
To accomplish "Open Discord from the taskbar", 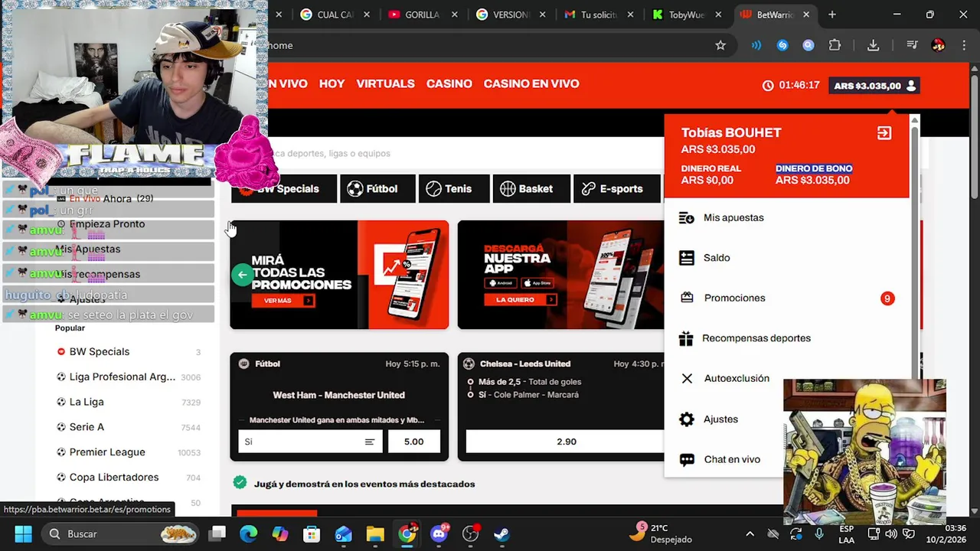I will 439,534.
